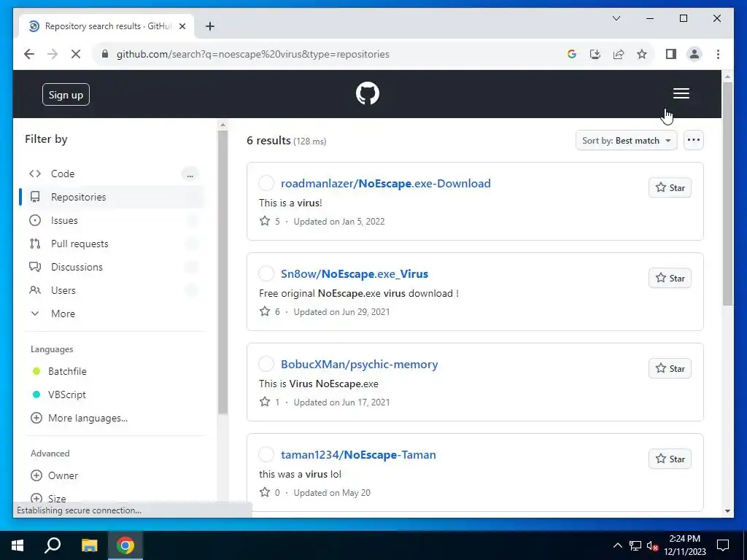
Task: Click Chrome icon in taskbar
Action: 125,545
